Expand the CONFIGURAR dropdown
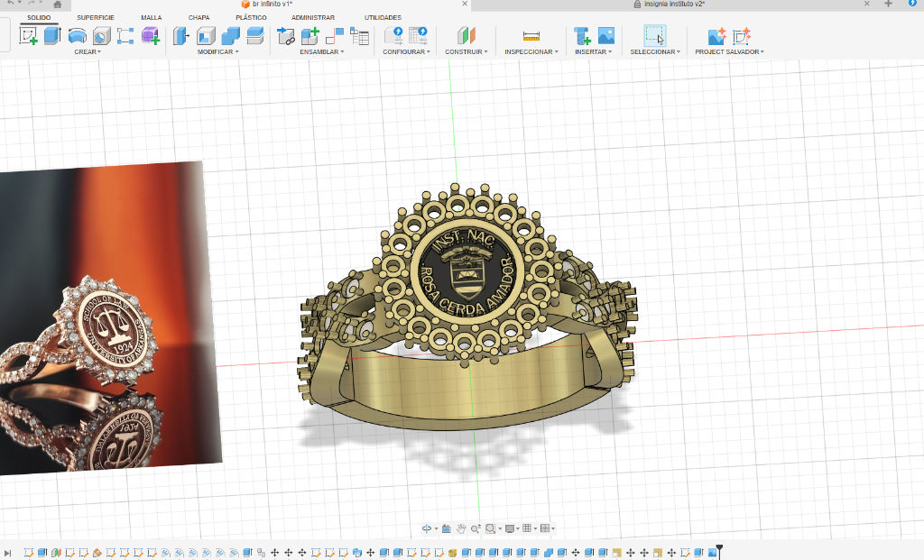 [x=407, y=51]
